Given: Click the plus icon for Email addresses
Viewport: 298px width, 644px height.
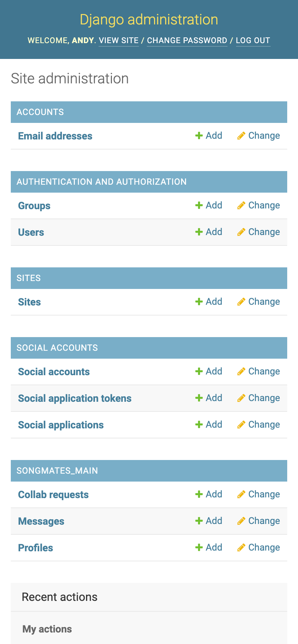Looking at the screenshot, I should coord(199,135).
